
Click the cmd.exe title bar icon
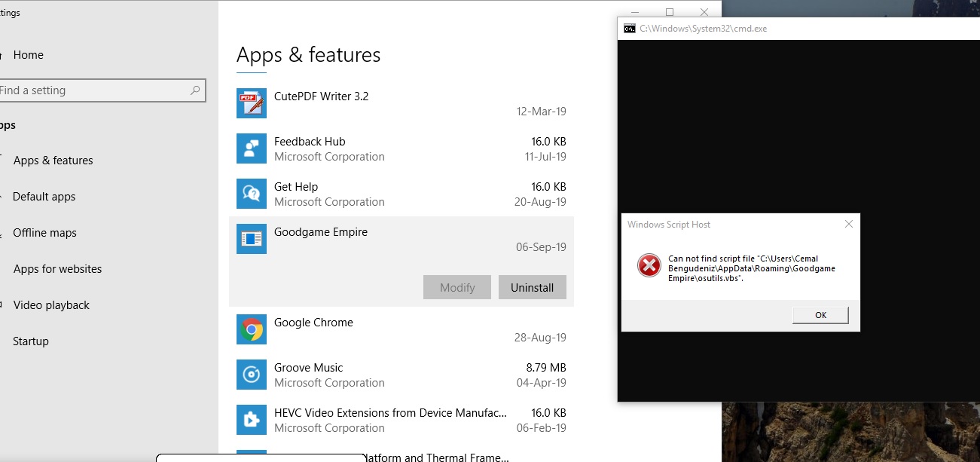[629, 29]
